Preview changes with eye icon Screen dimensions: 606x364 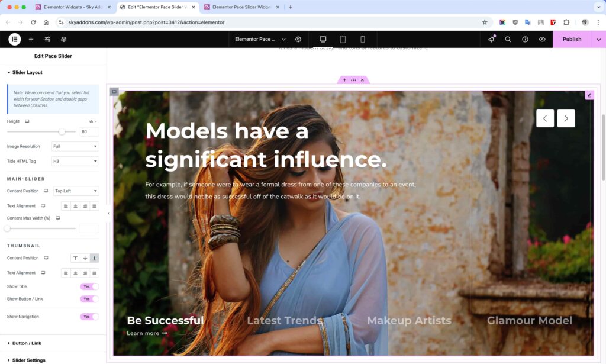point(542,40)
